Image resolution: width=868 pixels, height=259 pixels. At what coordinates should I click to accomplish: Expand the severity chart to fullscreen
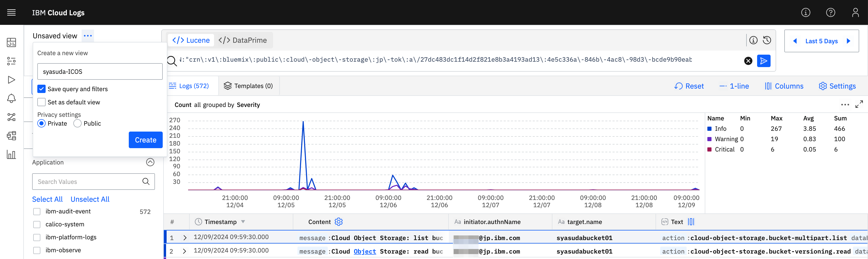(x=859, y=104)
